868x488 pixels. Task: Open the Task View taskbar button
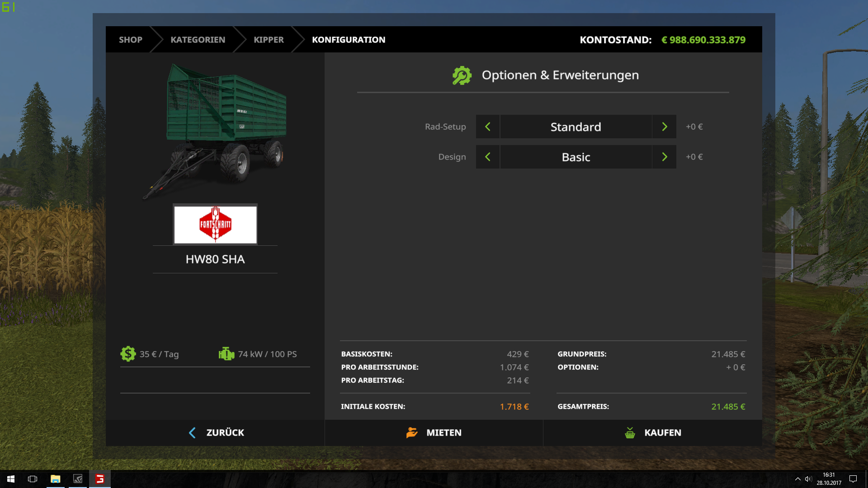point(33,479)
